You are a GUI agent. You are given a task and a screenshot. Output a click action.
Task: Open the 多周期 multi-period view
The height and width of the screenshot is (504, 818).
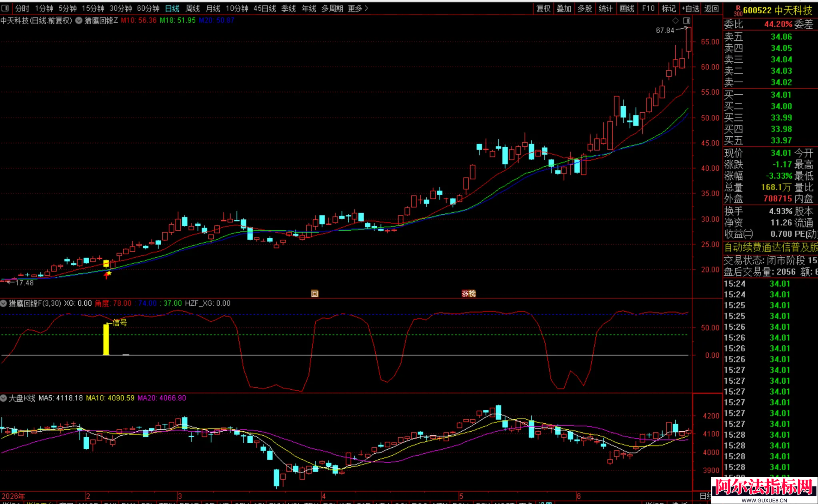pyautogui.click(x=332, y=8)
